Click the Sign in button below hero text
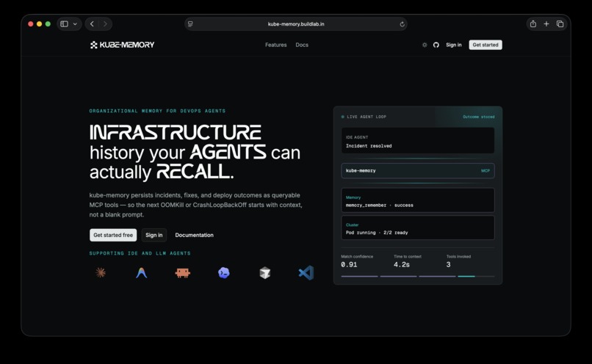 point(154,235)
